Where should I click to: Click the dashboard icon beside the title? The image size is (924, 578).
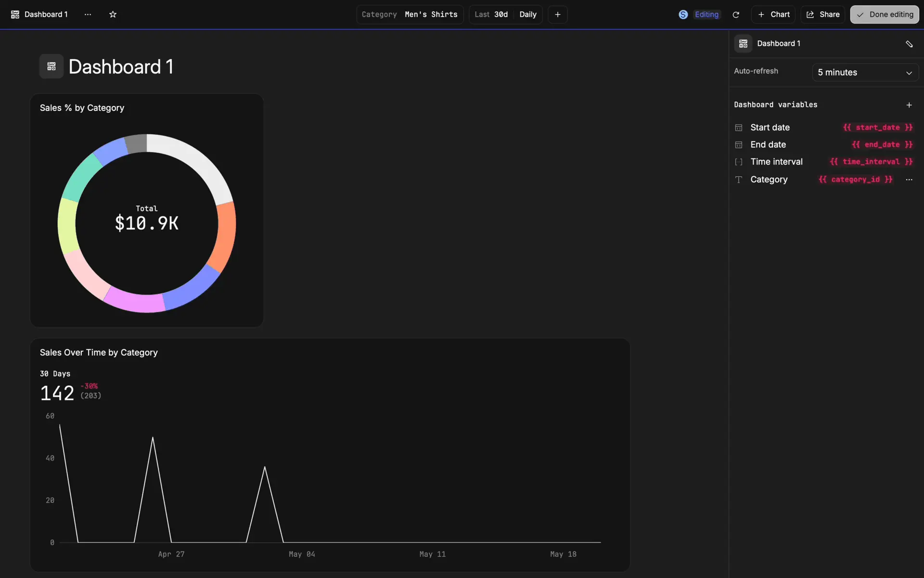coord(51,66)
